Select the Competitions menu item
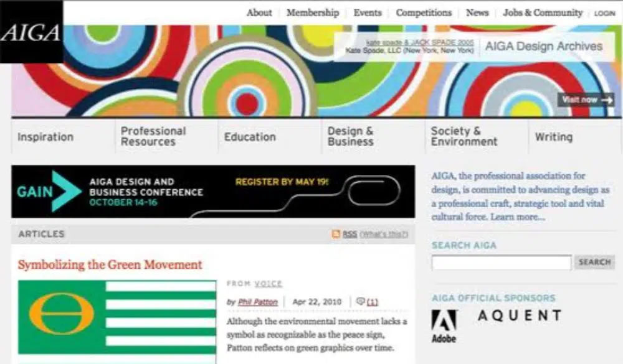The width and height of the screenshot is (623, 364). click(x=424, y=12)
